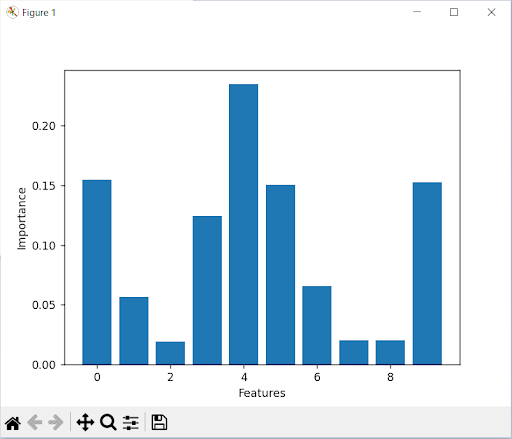This screenshot has width=512, height=439.
Task: Click the tallest bar at feature 4
Action: [x=243, y=224]
